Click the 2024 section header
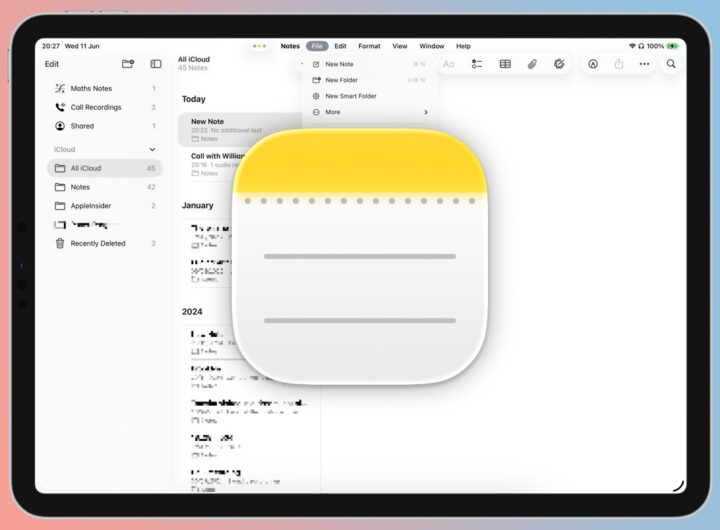Image resolution: width=720 pixels, height=530 pixels. (192, 312)
